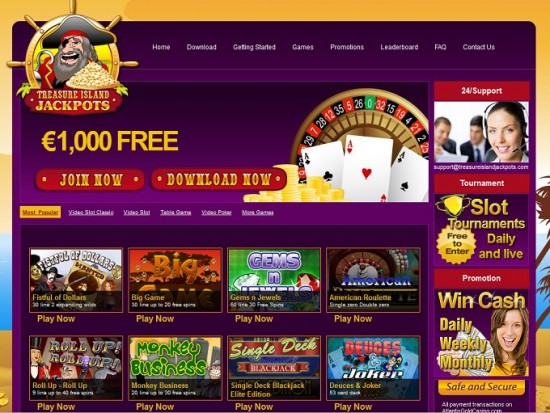Click the support email address link
Viewport: 550px width, 413px height.
pyautogui.click(x=481, y=167)
